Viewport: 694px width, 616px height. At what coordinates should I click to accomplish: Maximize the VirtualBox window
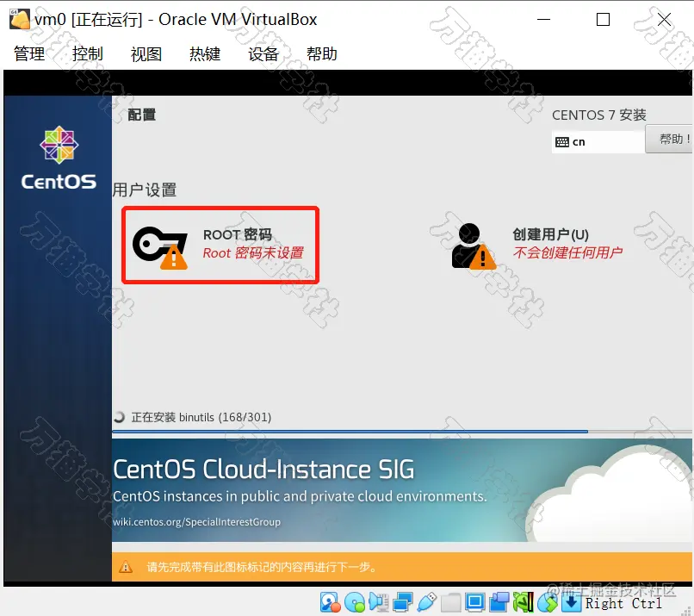603,20
